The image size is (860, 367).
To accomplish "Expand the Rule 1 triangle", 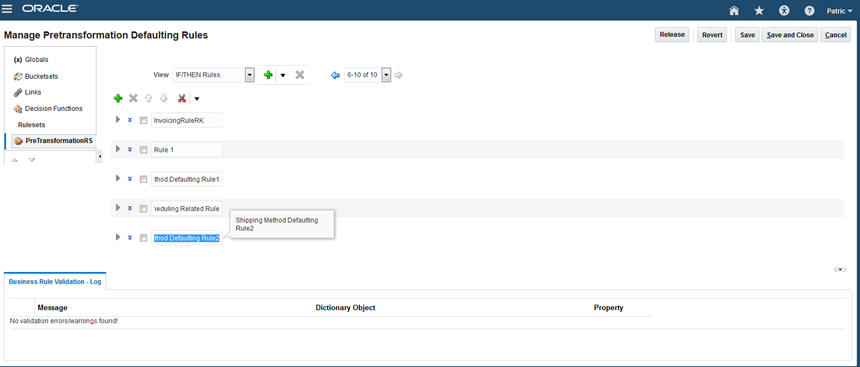I will coord(117,149).
